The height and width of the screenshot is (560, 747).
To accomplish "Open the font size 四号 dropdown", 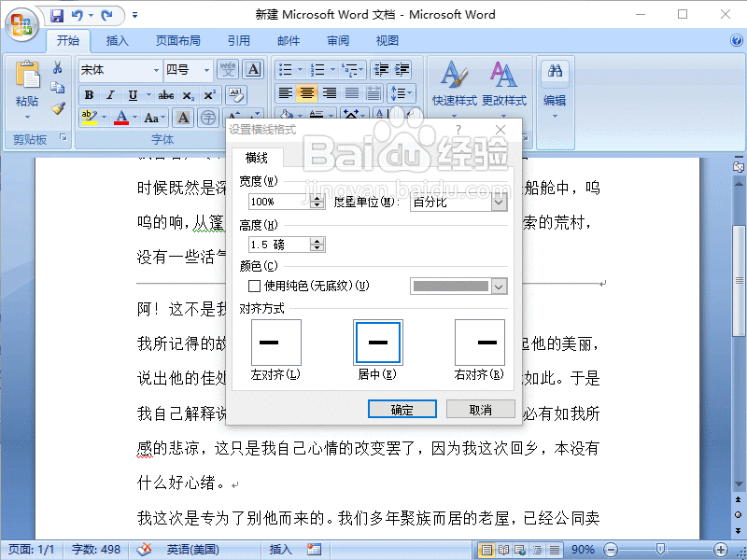I will tap(206, 71).
